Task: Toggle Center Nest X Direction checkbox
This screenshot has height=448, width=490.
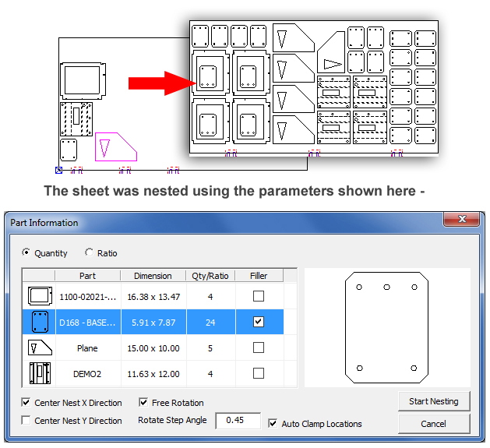Action: [x=26, y=403]
